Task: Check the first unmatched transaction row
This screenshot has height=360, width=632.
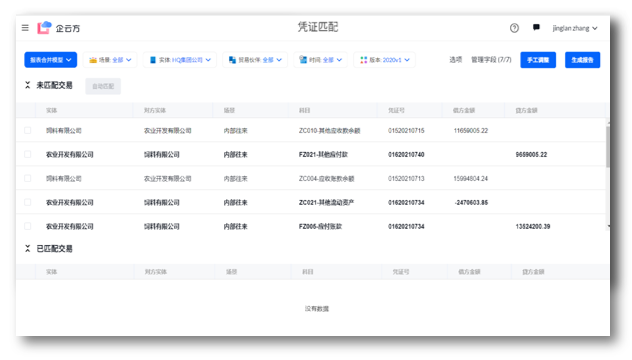Action: click(27, 130)
